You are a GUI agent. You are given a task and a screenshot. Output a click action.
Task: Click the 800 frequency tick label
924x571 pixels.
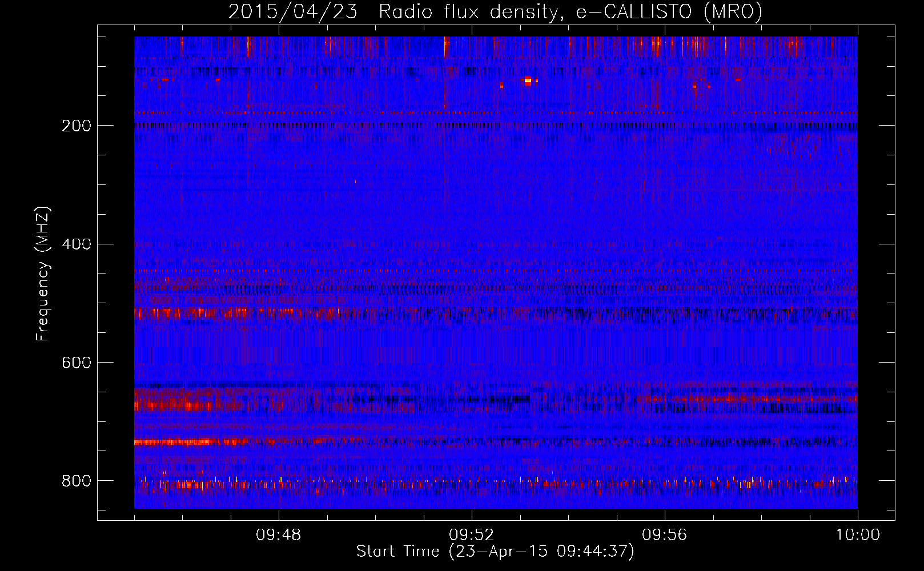point(76,481)
